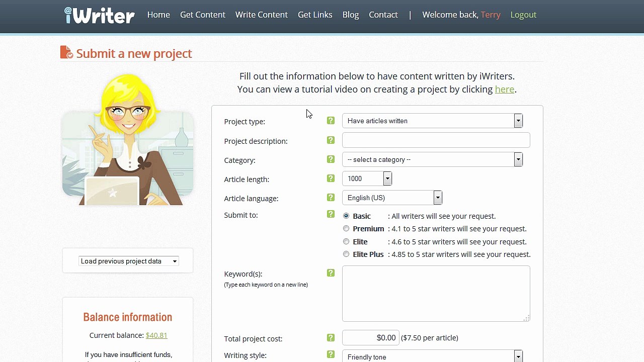The height and width of the screenshot is (362, 644).
Task: Select the Elite Plus writer level radio button
Action: point(346,254)
